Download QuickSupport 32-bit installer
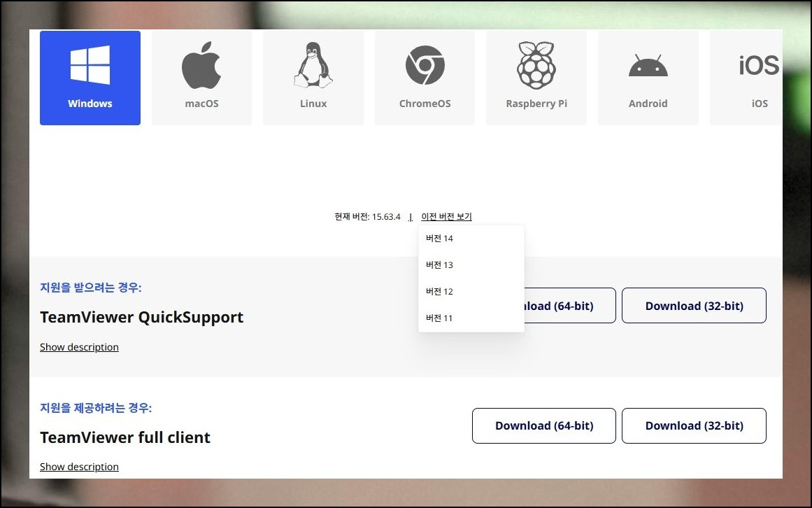Viewport: 812px width, 508px height. [x=694, y=306]
